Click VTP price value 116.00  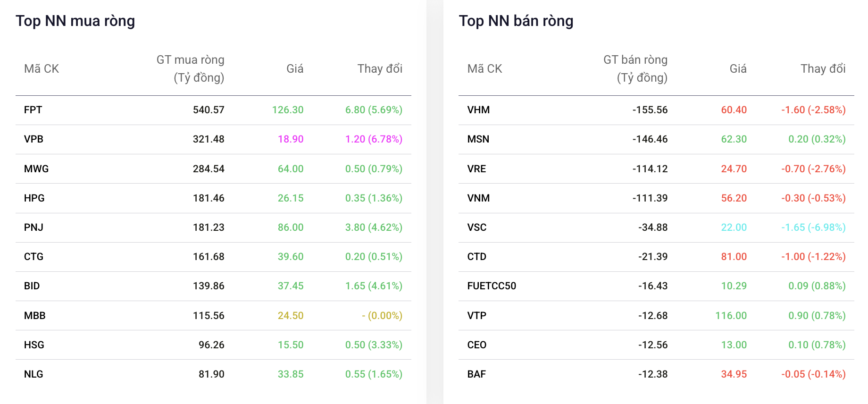[731, 316]
